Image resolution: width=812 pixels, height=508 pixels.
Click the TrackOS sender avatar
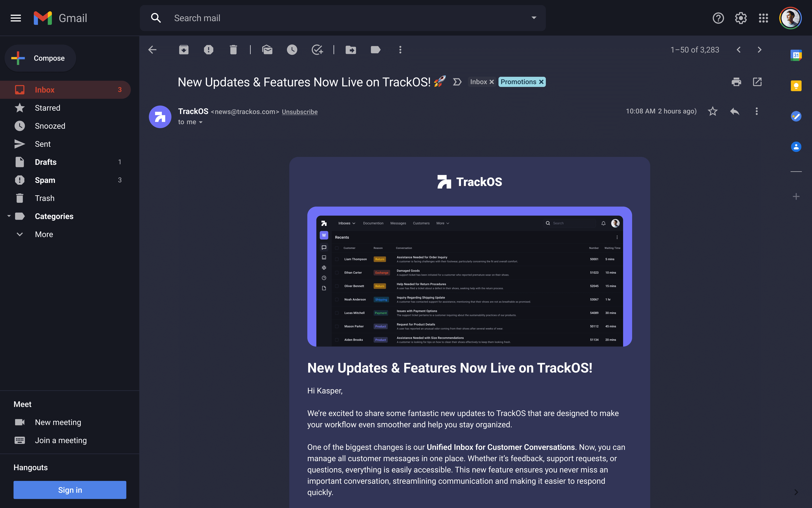click(x=160, y=117)
